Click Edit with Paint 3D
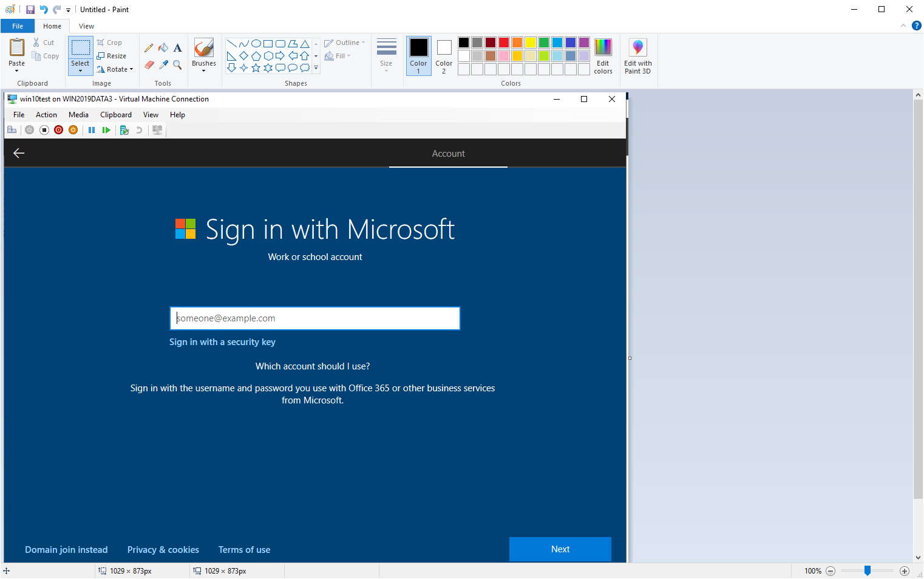924x579 pixels. (x=637, y=56)
